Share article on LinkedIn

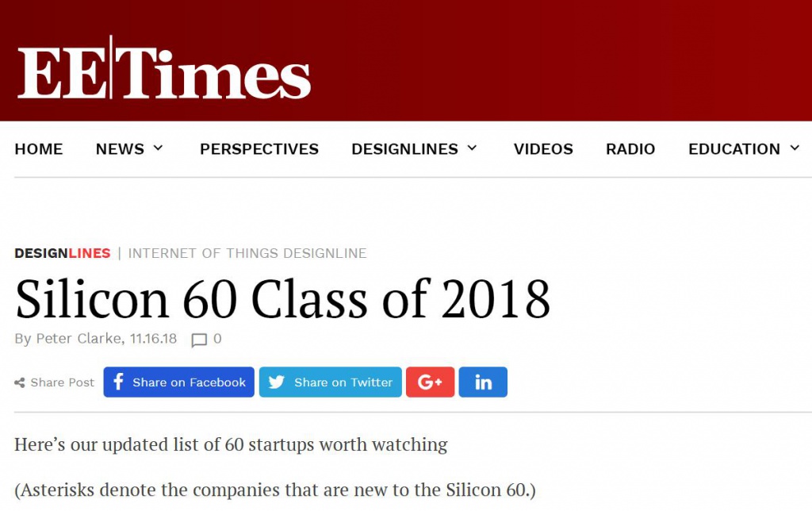(483, 382)
